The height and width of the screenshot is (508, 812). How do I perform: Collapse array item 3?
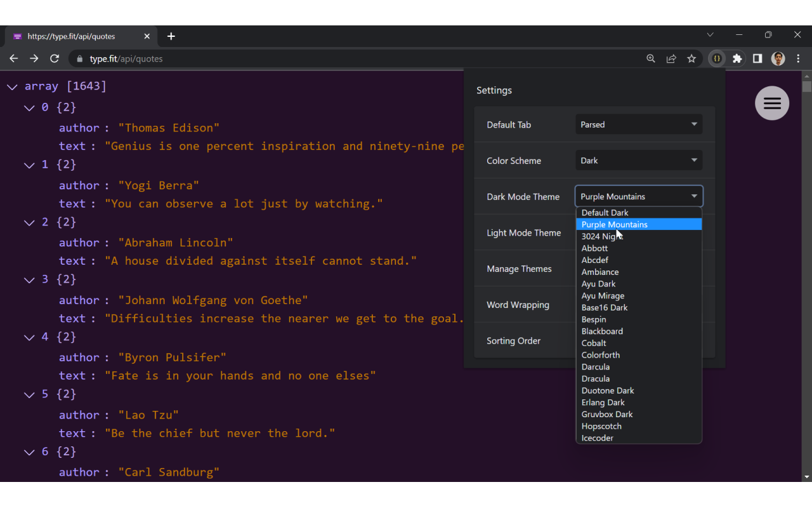click(29, 280)
